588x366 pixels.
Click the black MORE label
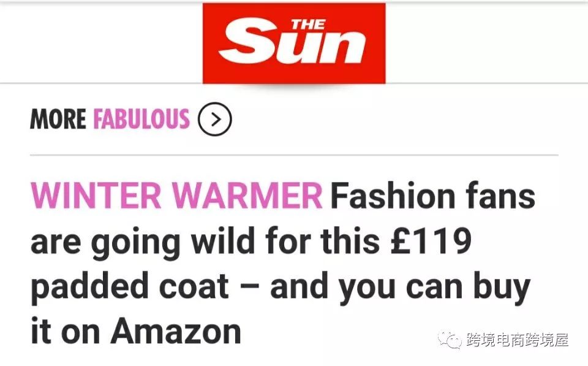pos(58,119)
